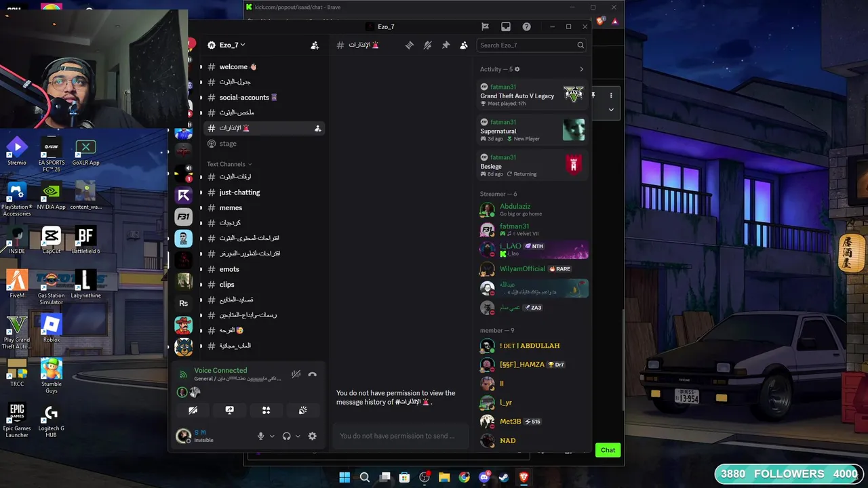The height and width of the screenshot is (488, 868).
Task: Open taskbar Search
Action: point(365,477)
